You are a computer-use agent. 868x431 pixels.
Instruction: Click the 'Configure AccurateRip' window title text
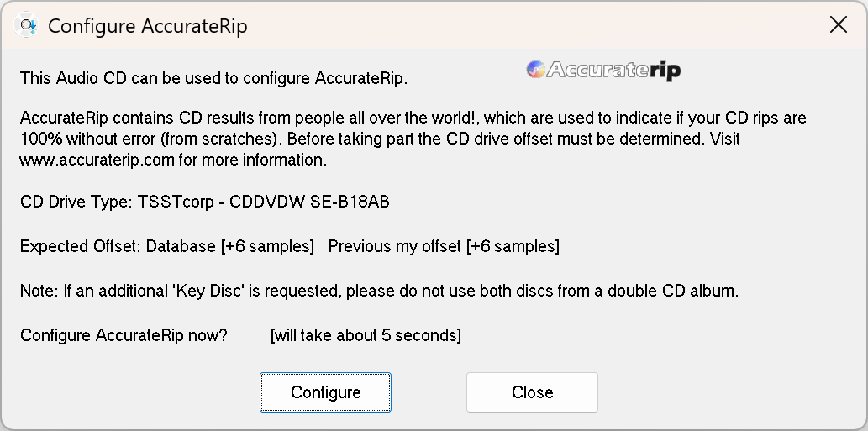coord(147,26)
